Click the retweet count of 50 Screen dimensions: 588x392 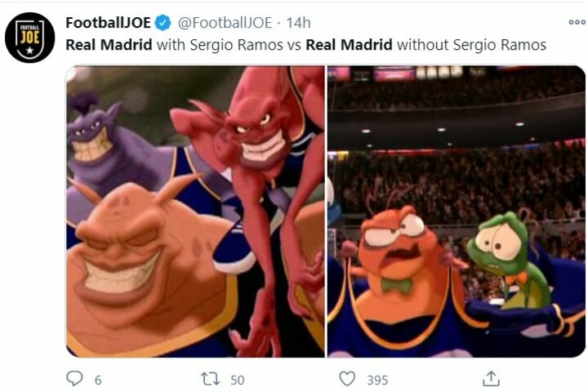(x=237, y=380)
